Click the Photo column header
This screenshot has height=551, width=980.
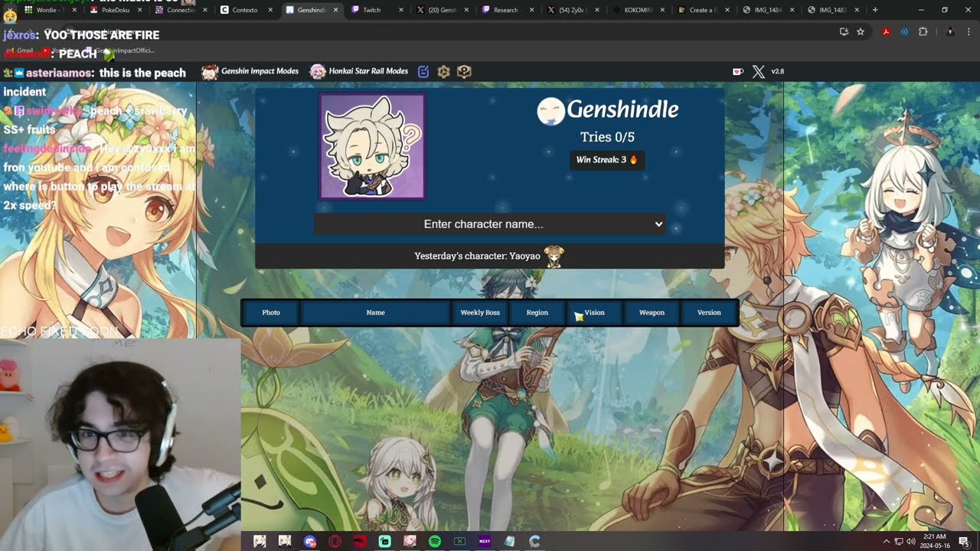click(x=271, y=313)
